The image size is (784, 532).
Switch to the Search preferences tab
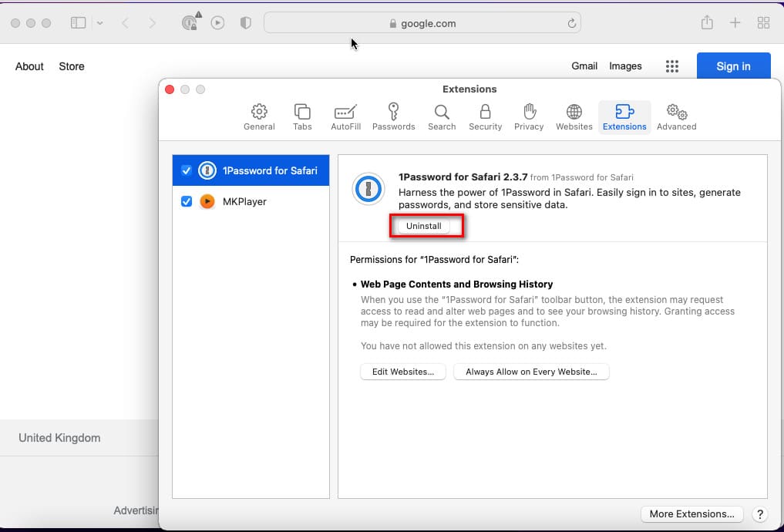click(x=442, y=117)
